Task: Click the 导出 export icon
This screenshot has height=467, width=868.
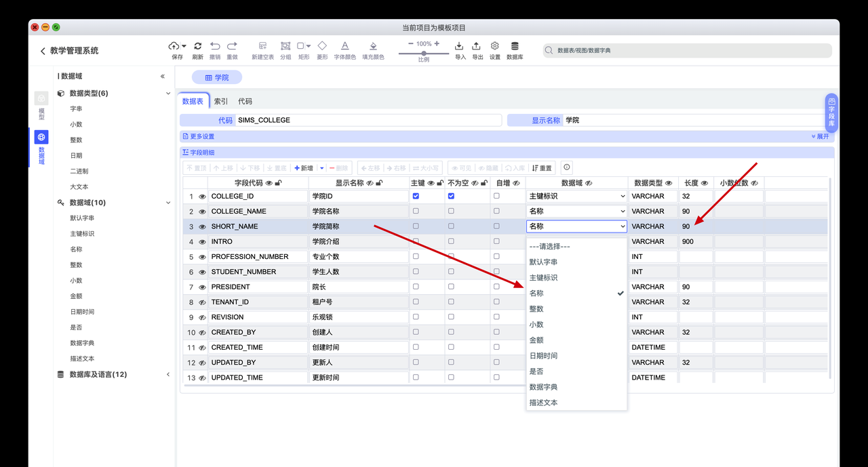Action: pyautogui.click(x=476, y=47)
